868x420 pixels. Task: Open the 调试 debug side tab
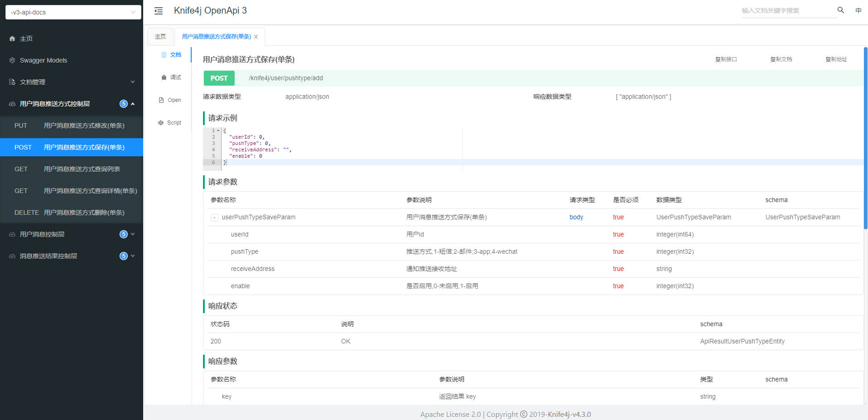[171, 77]
